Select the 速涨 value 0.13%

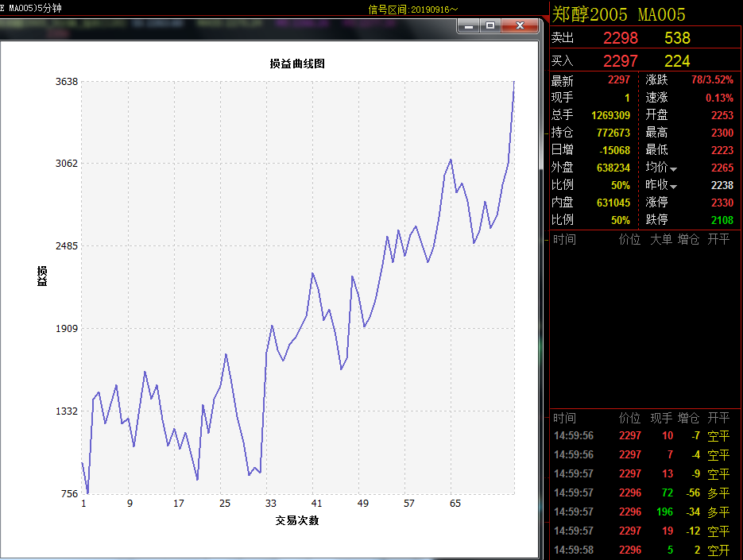click(719, 98)
